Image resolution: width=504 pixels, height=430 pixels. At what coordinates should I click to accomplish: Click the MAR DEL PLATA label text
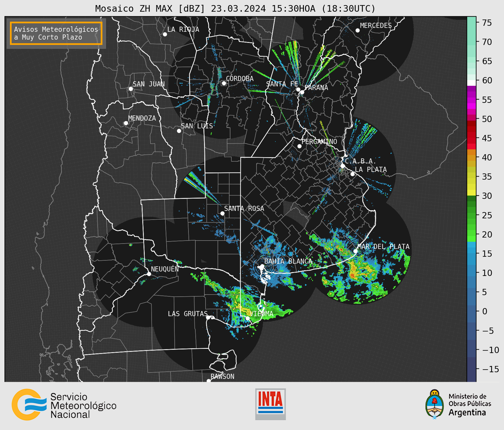pos(383,246)
